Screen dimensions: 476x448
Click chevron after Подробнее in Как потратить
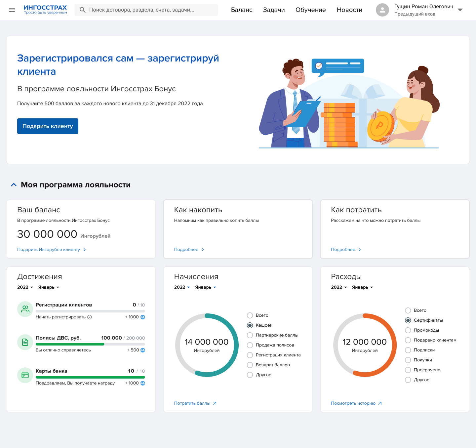tap(360, 250)
